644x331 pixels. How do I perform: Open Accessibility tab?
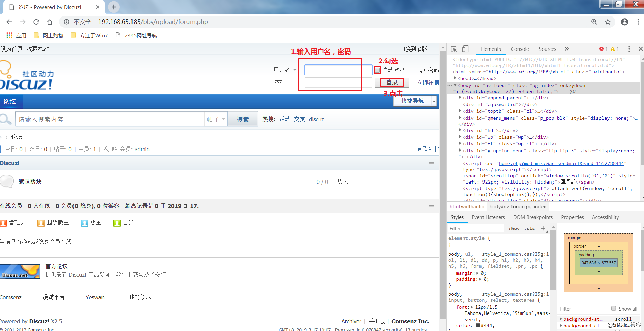pos(605,217)
